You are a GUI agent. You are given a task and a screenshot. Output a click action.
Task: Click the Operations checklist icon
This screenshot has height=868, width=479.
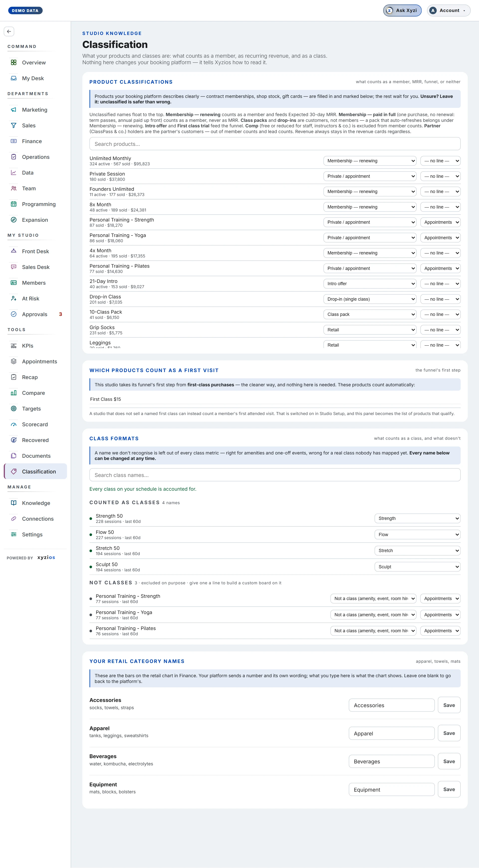click(x=13, y=157)
